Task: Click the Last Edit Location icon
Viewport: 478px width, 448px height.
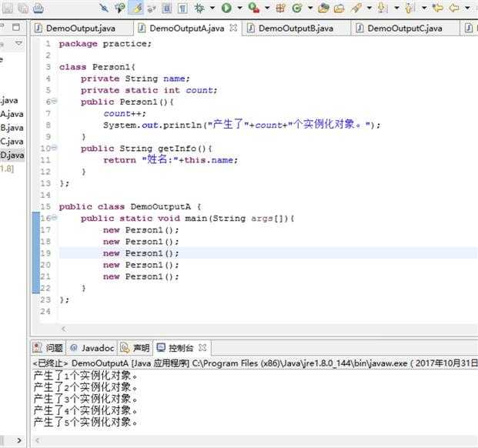Action: (x=438, y=8)
